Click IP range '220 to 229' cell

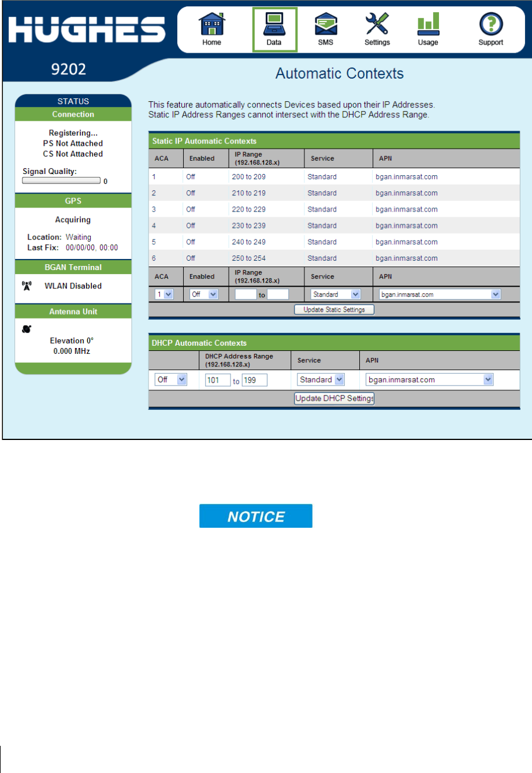tap(248, 209)
